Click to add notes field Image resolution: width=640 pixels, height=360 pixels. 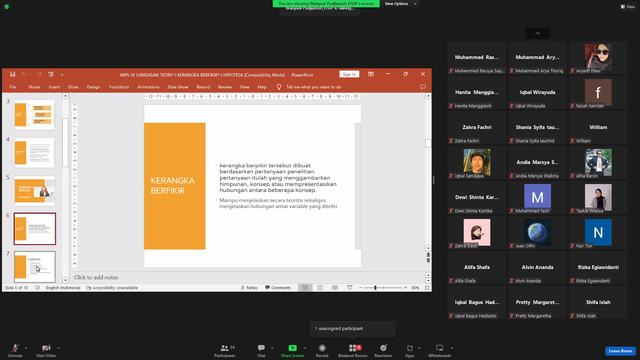248,277
